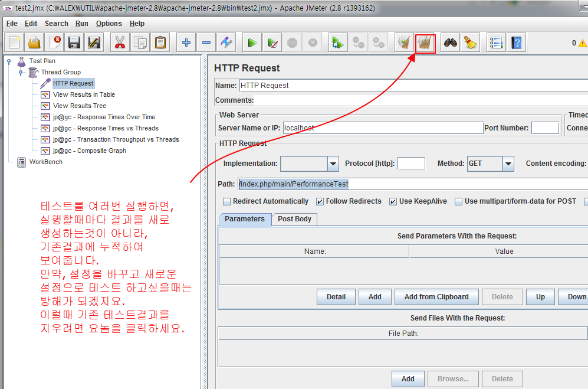This screenshot has height=389, width=588.
Task: Select the WorkBench tree node
Action: [46, 162]
